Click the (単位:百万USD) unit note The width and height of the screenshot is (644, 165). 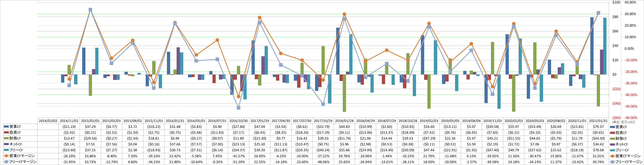tap(624, 122)
